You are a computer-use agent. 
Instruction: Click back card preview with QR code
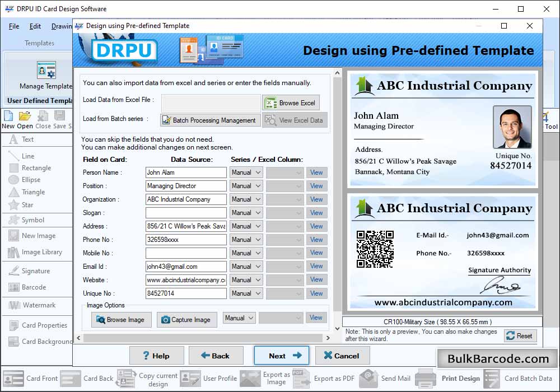pos(442,252)
